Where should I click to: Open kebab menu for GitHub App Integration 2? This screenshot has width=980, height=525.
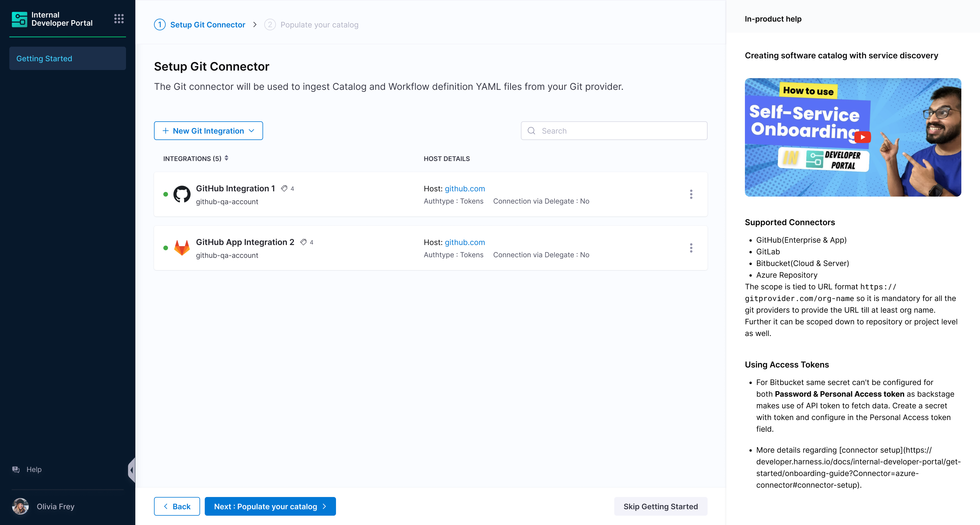(691, 248)
